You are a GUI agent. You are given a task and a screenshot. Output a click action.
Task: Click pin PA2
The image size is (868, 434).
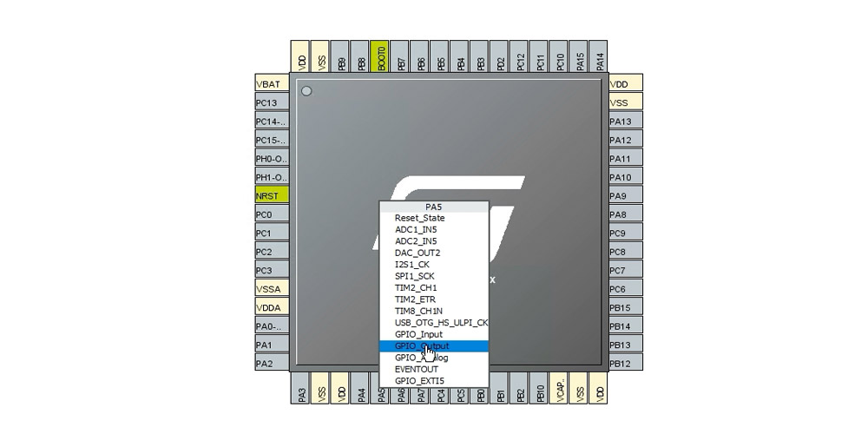[x=272, y=363]
